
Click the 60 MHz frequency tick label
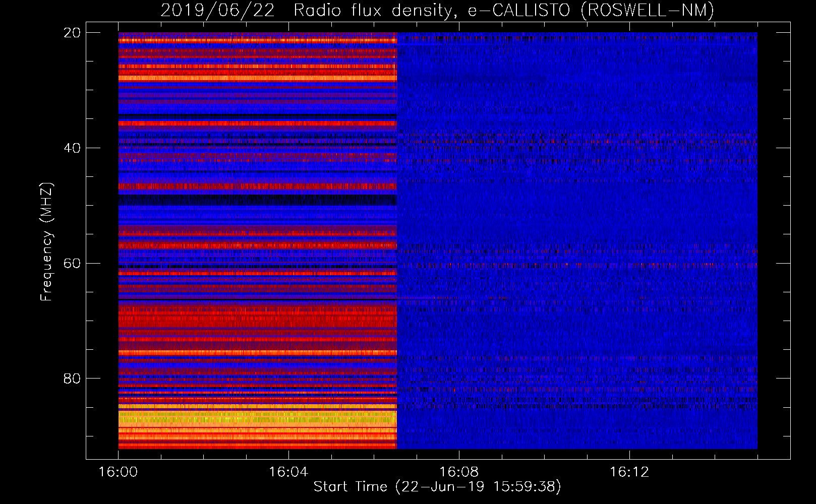pos(72,264)
